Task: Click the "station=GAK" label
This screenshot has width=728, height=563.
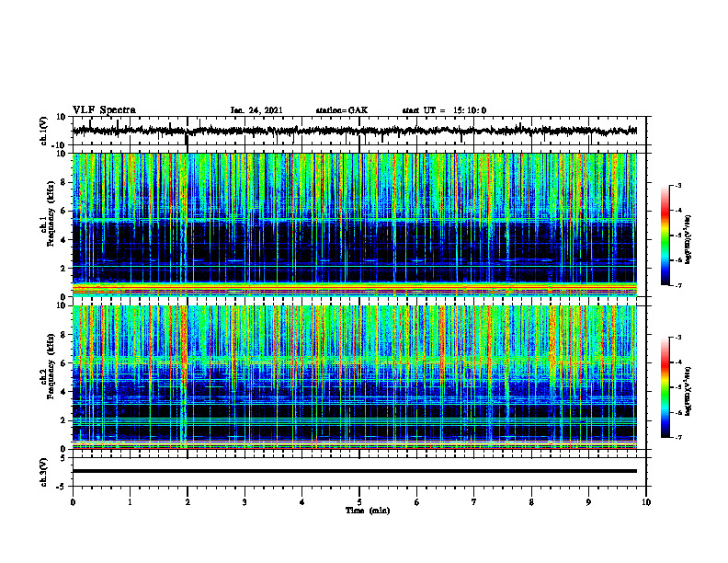Action: click(x=342, y=110)
